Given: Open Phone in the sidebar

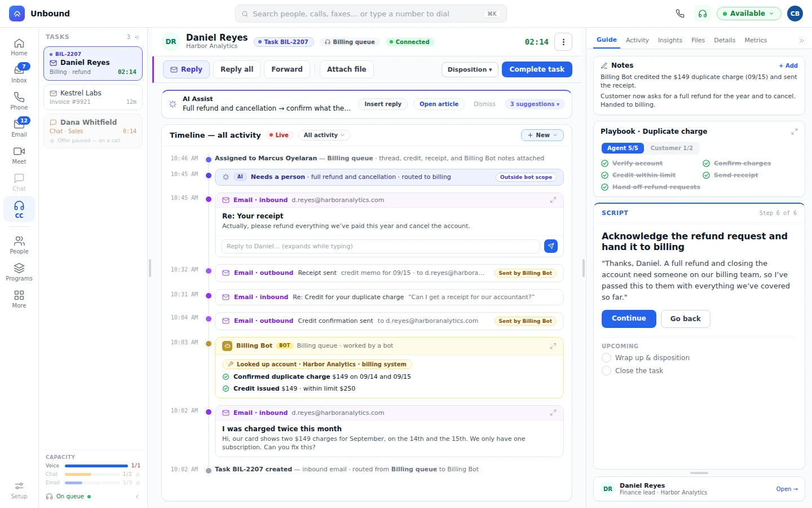Looking at the screenshot, I should click(x=19, y=101).
